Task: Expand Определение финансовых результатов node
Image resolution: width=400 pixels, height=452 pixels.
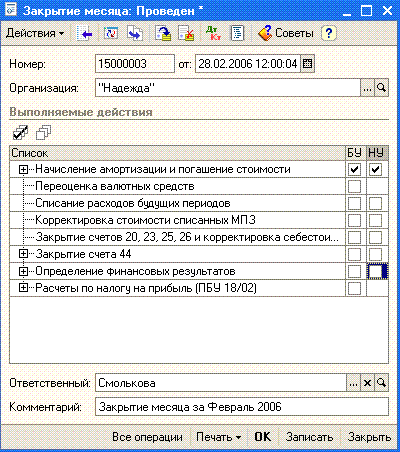Action: [x=23, y=271]
